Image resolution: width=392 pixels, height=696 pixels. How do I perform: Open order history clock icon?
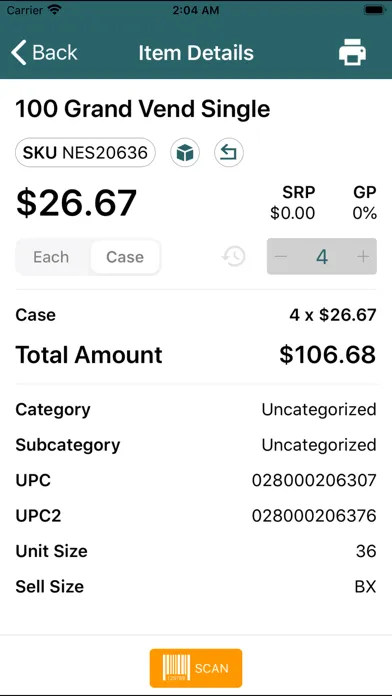coord(234,257)
